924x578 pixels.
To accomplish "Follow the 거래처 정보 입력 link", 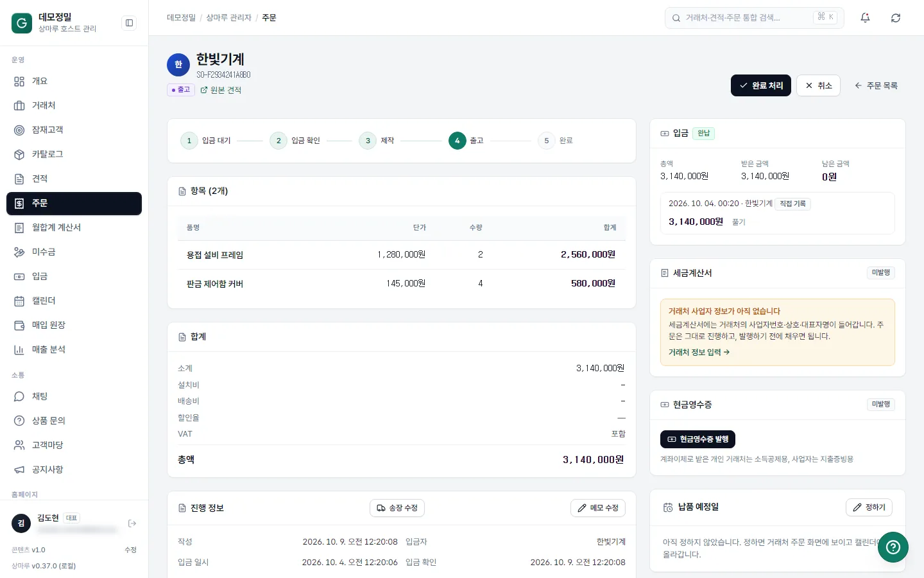I will [x=699, y=353].
